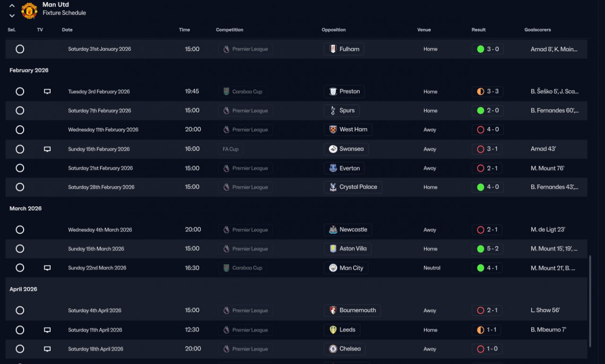Click the Preston club badge
605x364 pixels.
click(x=333, y=92)
